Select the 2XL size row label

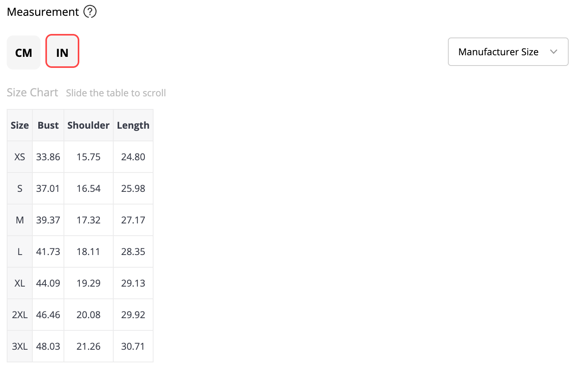coord(20,315)
